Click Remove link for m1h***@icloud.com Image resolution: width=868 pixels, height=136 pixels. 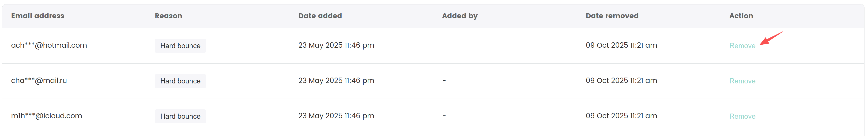(742, 116)
